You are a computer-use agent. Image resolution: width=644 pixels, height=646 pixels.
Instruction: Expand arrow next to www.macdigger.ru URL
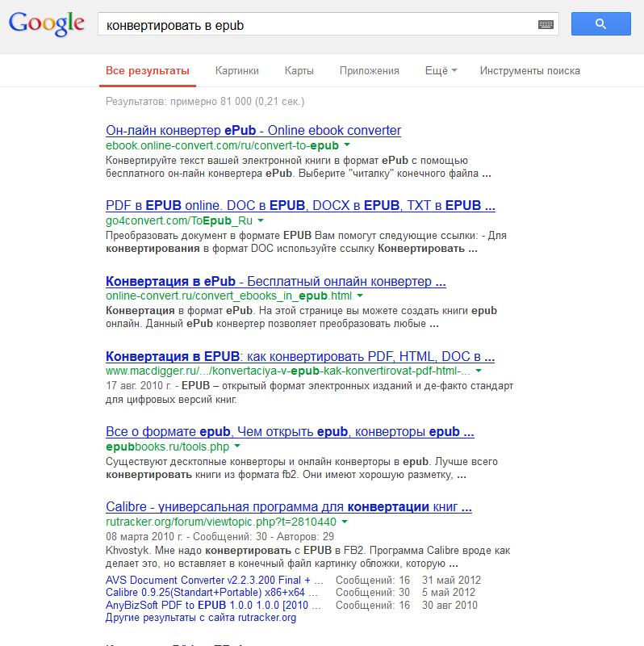479,371
